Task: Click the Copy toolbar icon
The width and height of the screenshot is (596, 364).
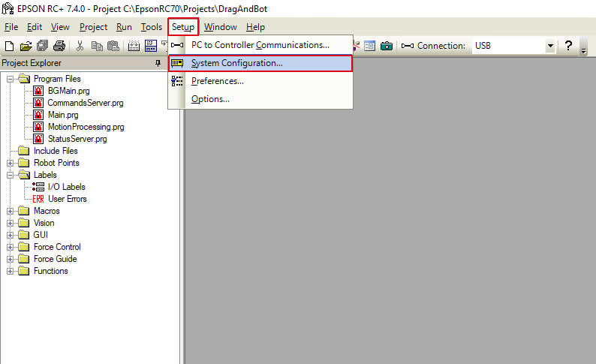Action: [97, 46]
